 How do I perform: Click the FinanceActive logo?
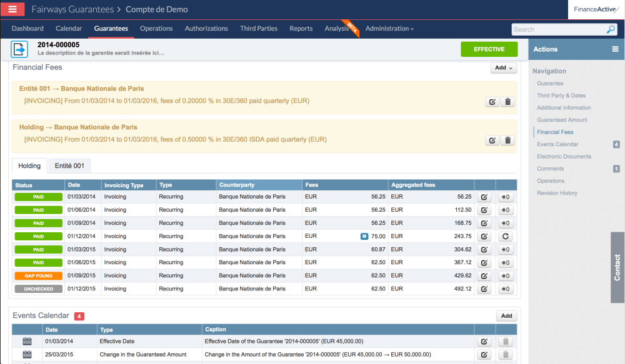click(x=596, y=9)
